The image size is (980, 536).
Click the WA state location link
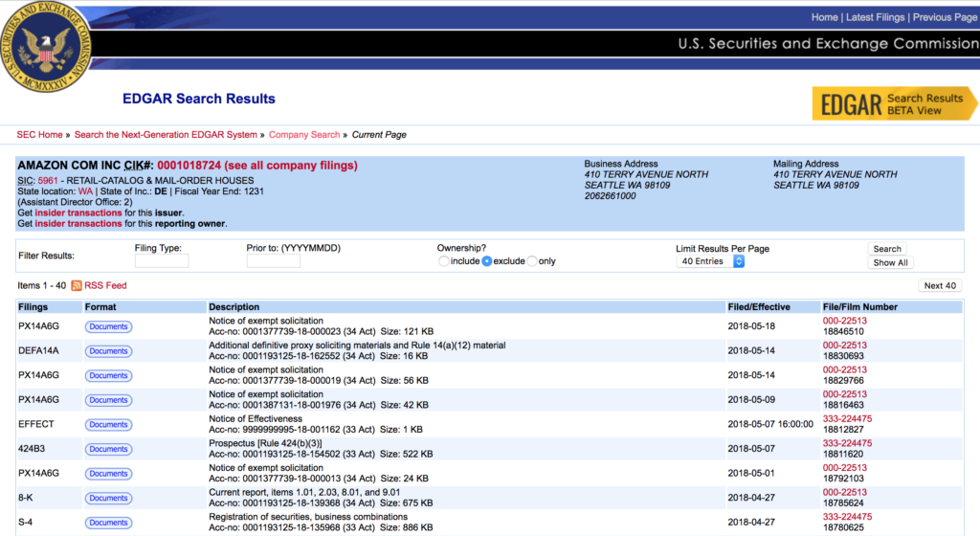click(x=85, y=191)
